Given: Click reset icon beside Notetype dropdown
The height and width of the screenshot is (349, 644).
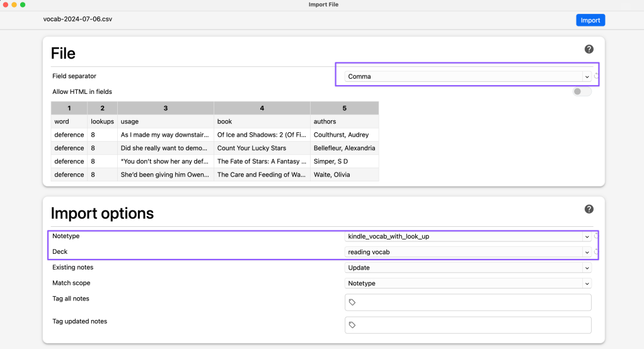Looking at the screenshot, I should (x=596, y=236).
